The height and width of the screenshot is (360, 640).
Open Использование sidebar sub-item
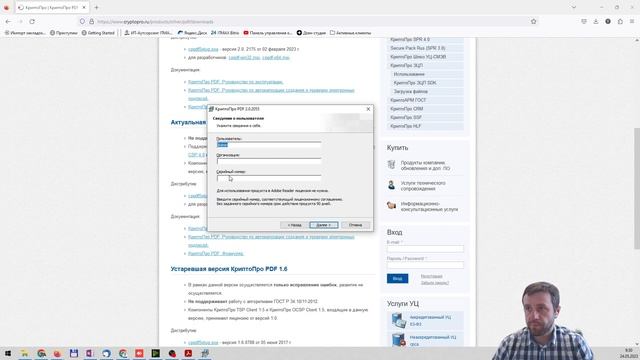pyautogui.click(x=409, y=74)
